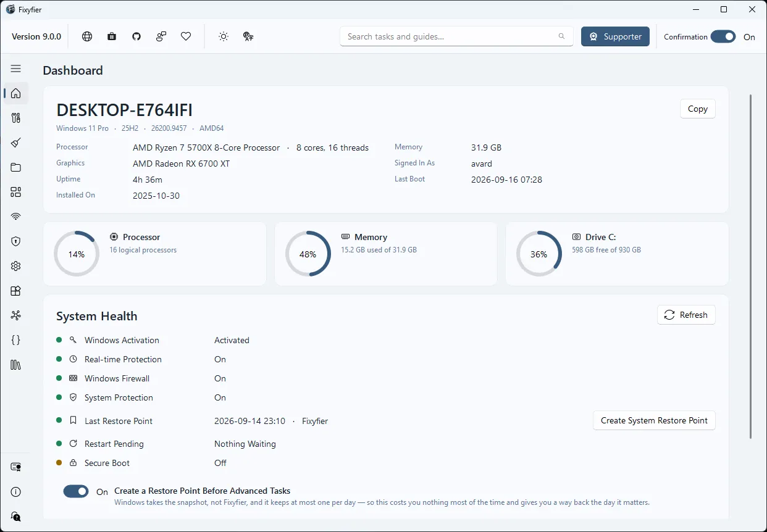Open the GitHub icon in toolbar
This screenshot has width=767, height=532.
tap(136, 36)
